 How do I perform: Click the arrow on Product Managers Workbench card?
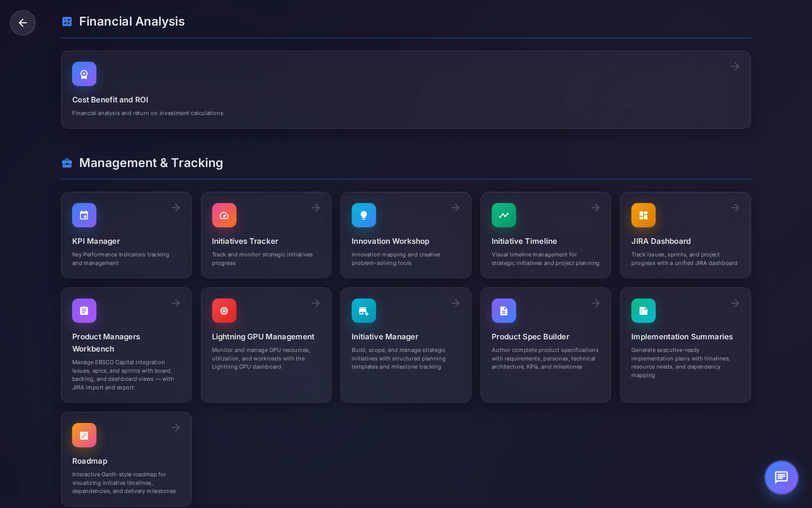176,303
